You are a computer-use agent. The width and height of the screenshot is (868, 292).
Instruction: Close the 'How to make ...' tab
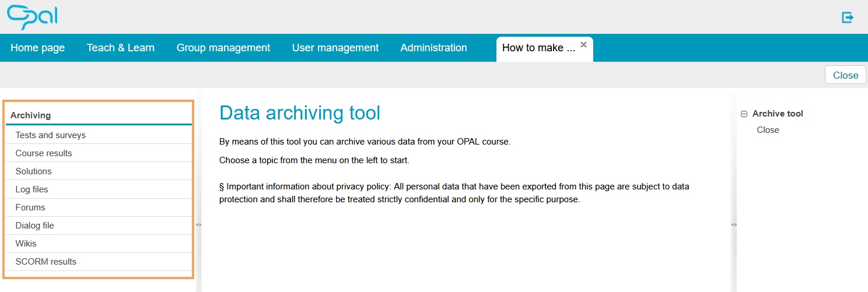pos(583,44)
